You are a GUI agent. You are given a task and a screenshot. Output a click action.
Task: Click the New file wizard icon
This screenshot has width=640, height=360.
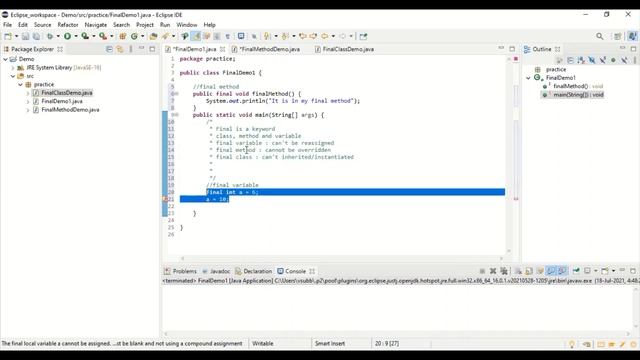coord(8,36)
